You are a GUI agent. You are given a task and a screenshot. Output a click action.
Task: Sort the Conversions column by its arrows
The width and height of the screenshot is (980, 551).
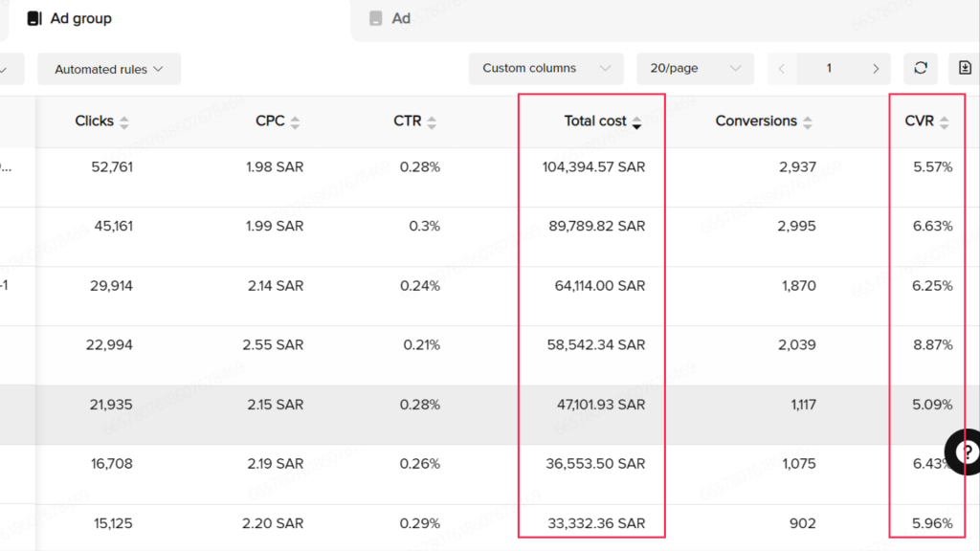[808, 121]
